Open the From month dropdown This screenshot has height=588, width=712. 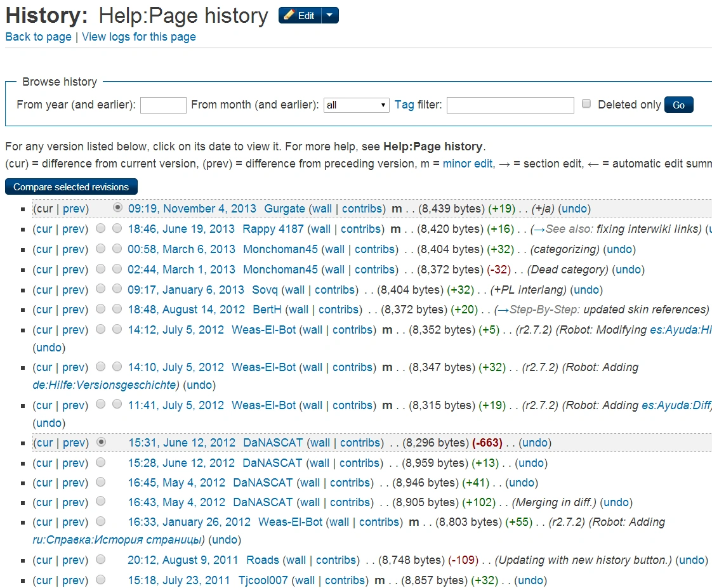(x=356, y=105)
